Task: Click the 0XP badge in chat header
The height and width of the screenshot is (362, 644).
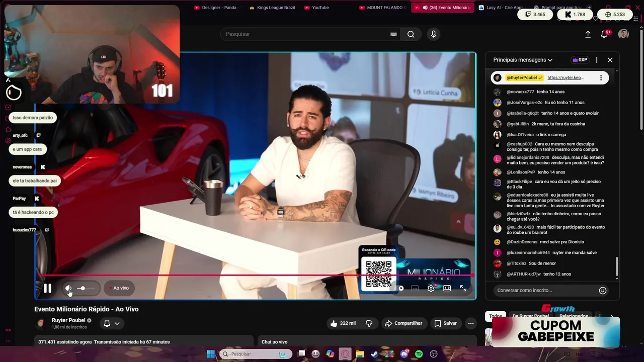Action: [580, 60]
